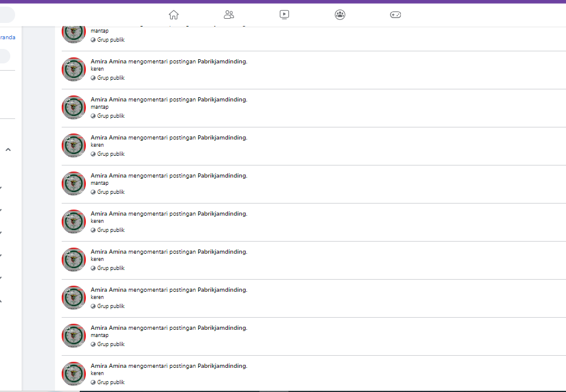
Task: Open the Groups icon in top navigation
Action: click(x=340, y=14)
